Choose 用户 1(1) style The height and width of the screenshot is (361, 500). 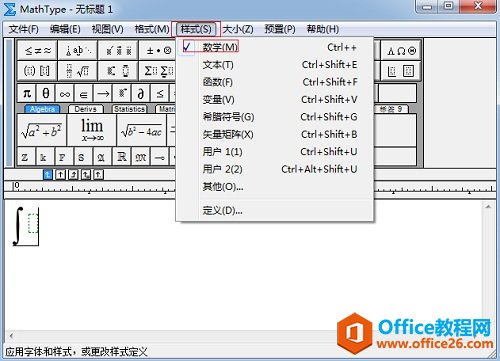point(275,152)
